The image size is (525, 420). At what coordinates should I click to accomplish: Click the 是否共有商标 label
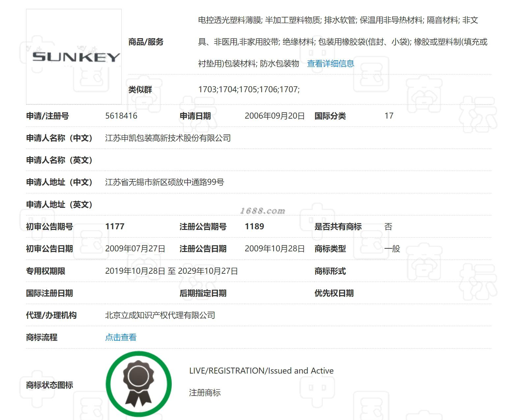[x=338, y=227]
